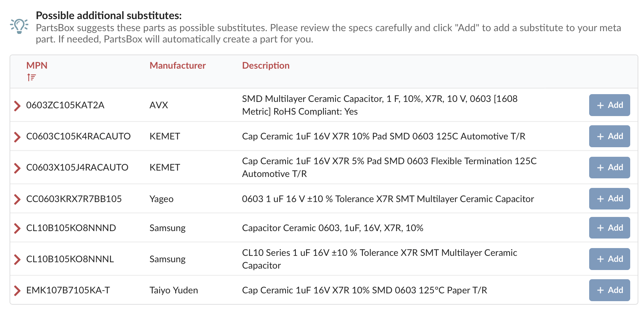The height and width of the screenshot is (310, 644).
Task: Add Samsung CL10B105KO8NNND as substitute
Action: (x=609, y=228)
